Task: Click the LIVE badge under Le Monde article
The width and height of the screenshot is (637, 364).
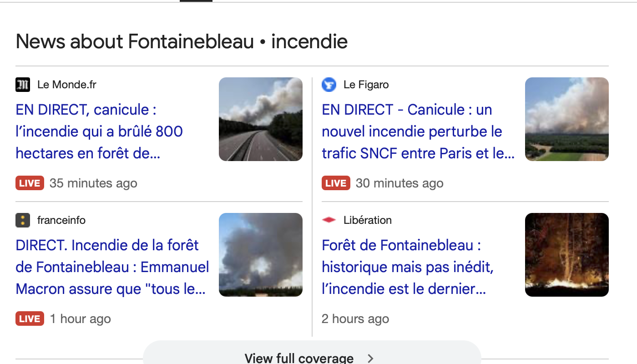Action: (x=30, y=183)
